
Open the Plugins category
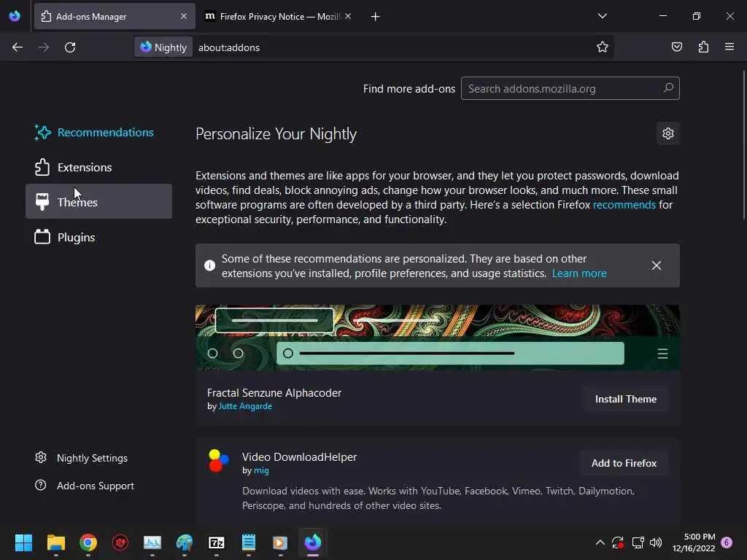pyautogui.click(x=98, y=237)
